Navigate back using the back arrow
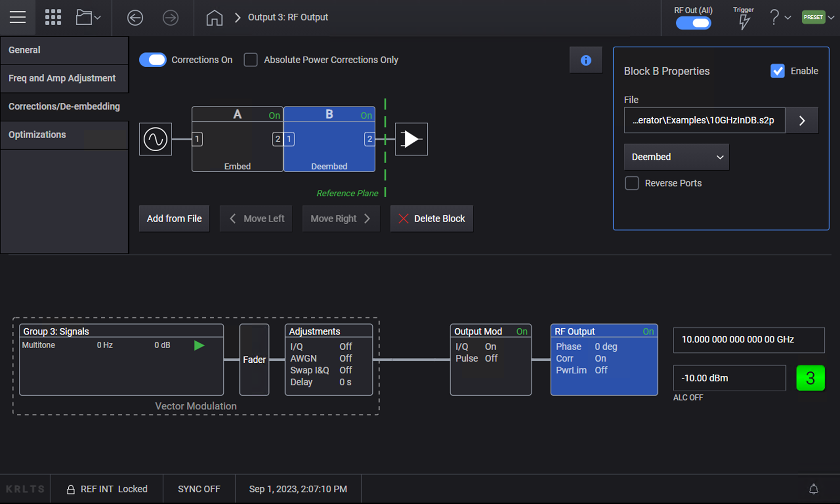This screenshot has width=840, height=504. tap(135, 17)
